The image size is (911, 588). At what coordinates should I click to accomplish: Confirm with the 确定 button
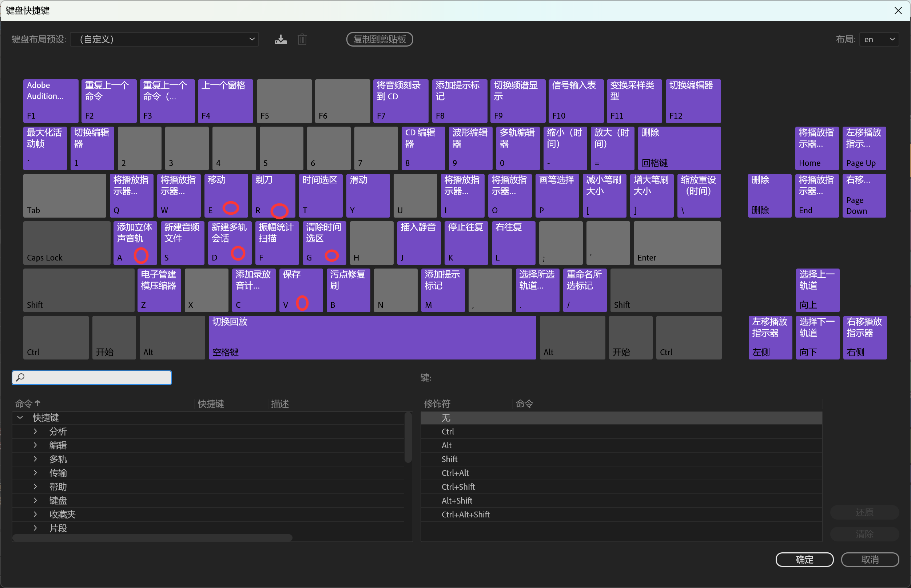[804, 559]
